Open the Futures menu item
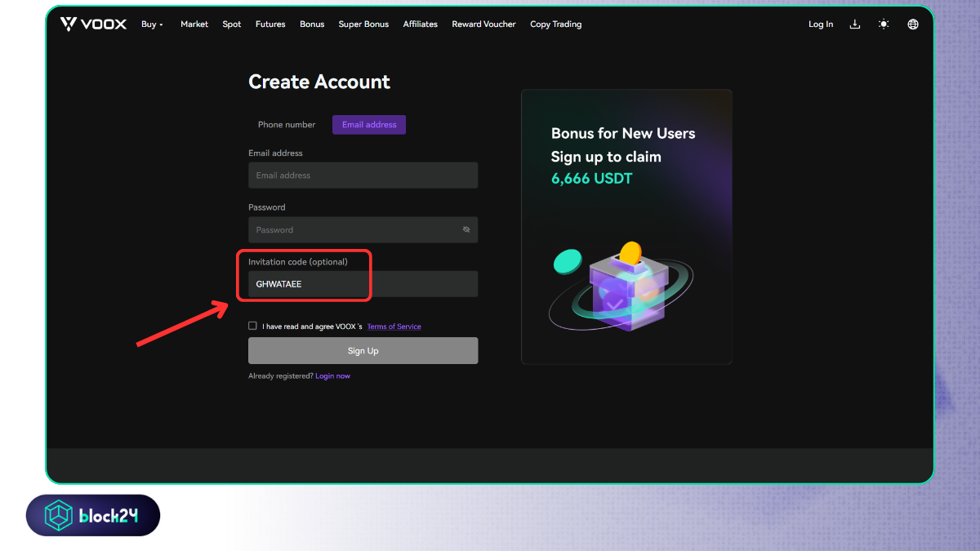980x551 pixels. [x=270, y=24]
